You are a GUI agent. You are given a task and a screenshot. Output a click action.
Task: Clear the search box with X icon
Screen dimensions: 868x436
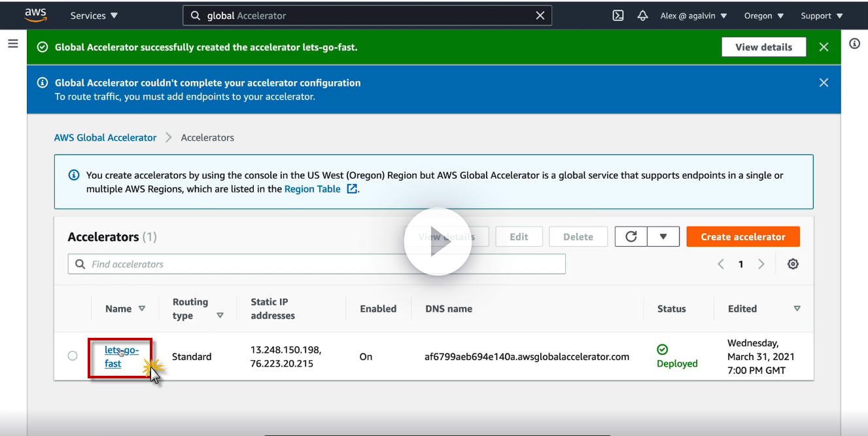click(x=540, y=16)
